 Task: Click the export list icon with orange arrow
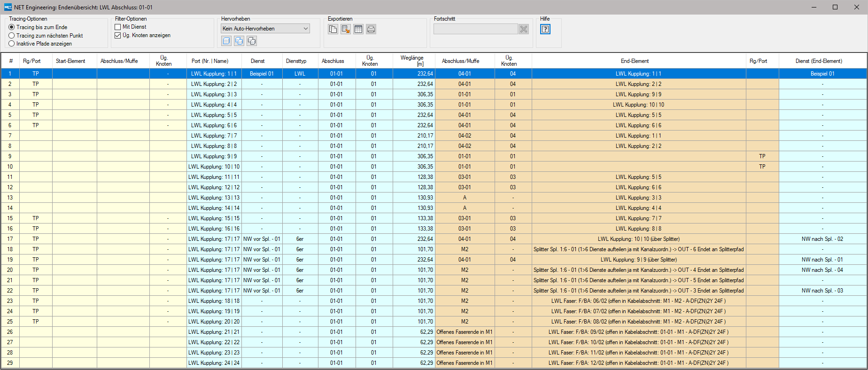tap(346, 29)
